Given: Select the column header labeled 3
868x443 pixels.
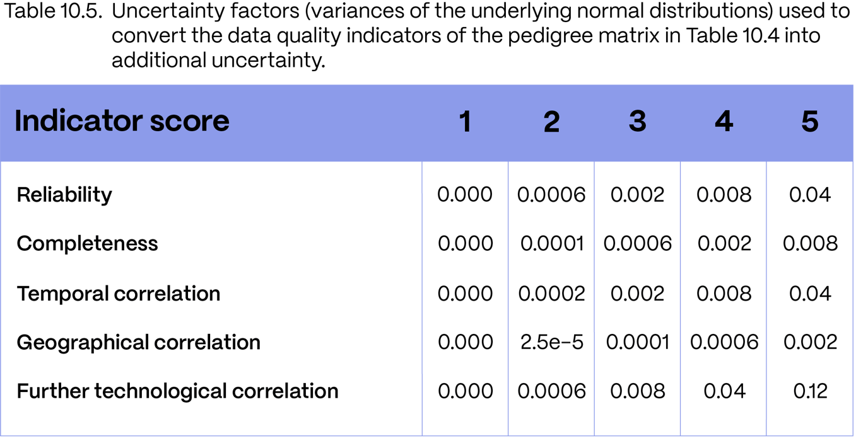Looking at the screenshot, I should [637, 122].
